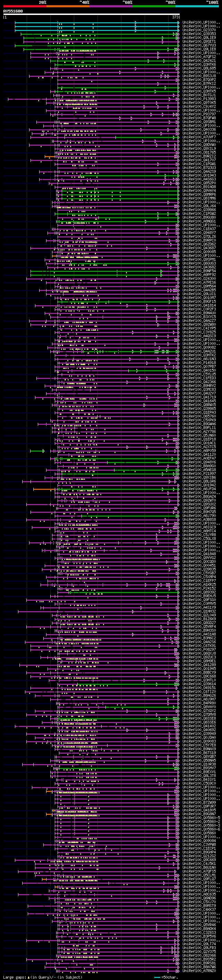Click the UniRef100_Q40336 label
This screenshot has height=980, width=222.
click(199, 129)
